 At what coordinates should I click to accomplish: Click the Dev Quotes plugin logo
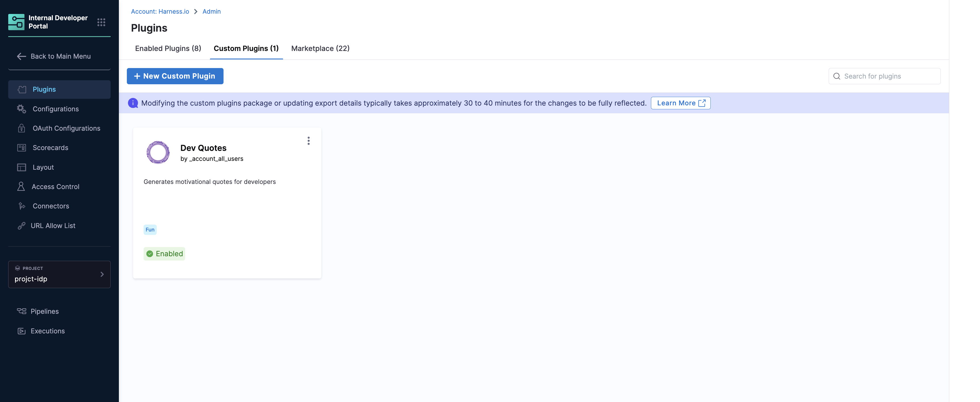tap(158, 152)
